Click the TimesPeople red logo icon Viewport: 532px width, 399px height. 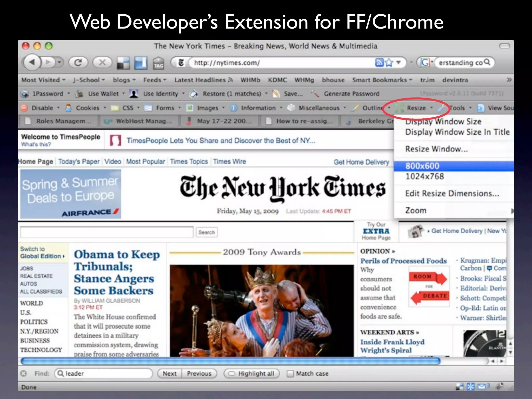116,140
